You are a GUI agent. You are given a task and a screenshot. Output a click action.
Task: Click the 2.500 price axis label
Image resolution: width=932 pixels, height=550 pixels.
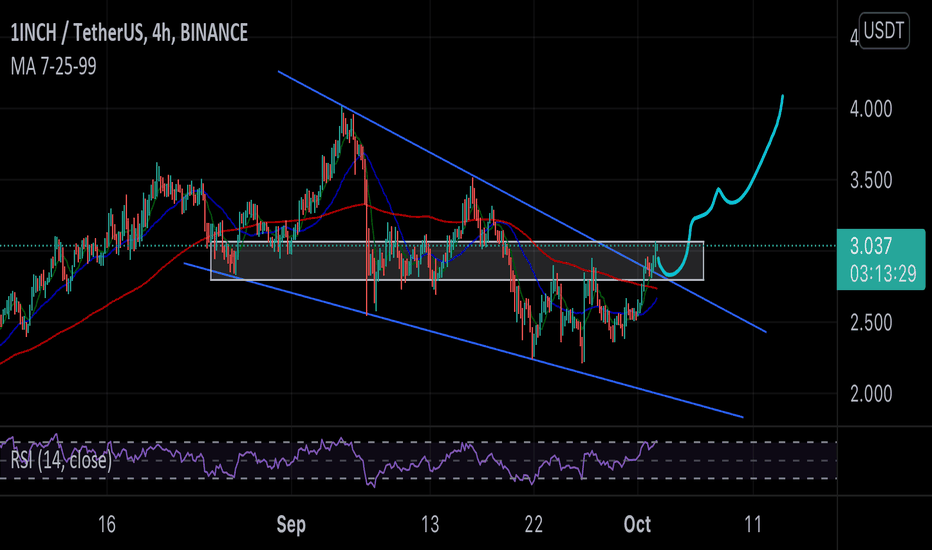pos(871,323)
